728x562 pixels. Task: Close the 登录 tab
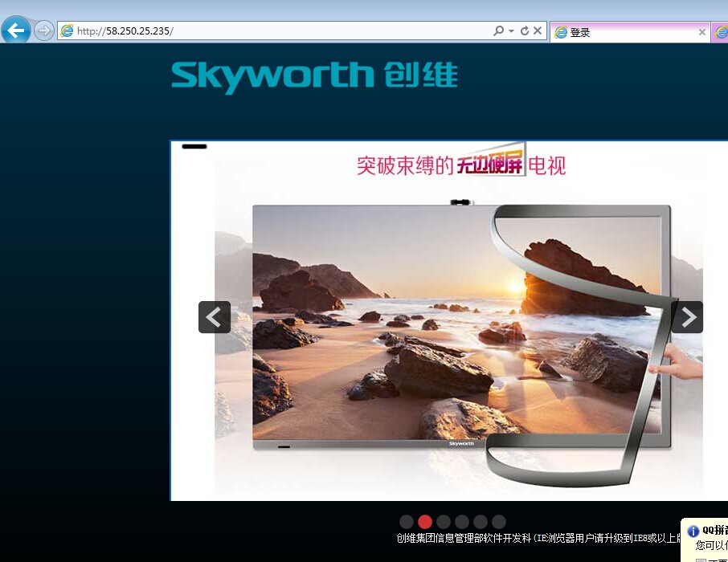pyautogui.click(x=702, y=32)
